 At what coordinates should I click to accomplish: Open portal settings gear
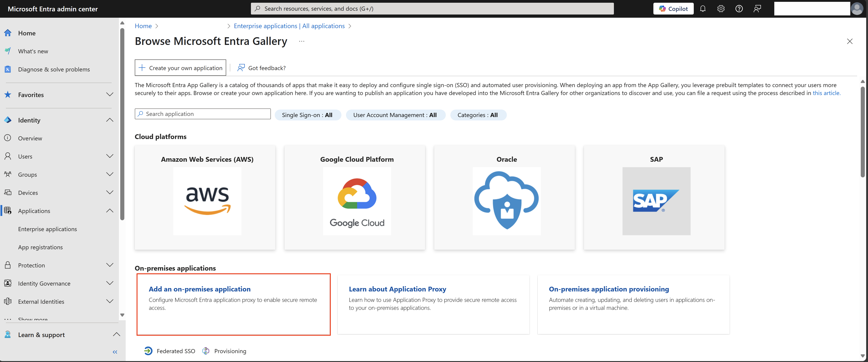pyautogui.click(x=721, y=9)
